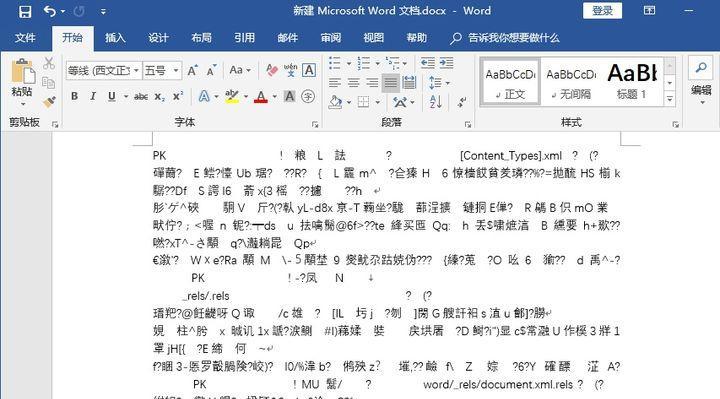Click the Sort A-Z icon
The height and width of the screenshot is (399, 720).
coord(436,102)
